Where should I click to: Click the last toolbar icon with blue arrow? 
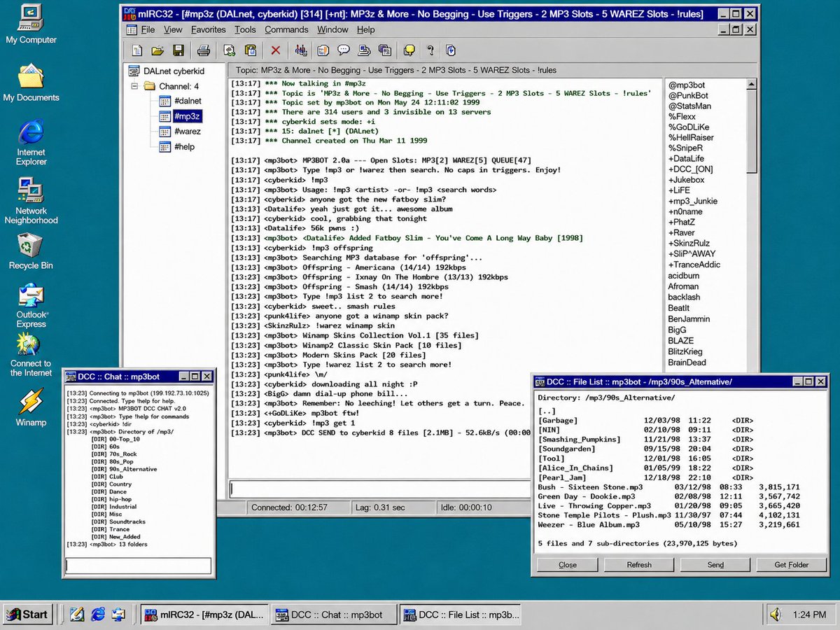(451, 50)
